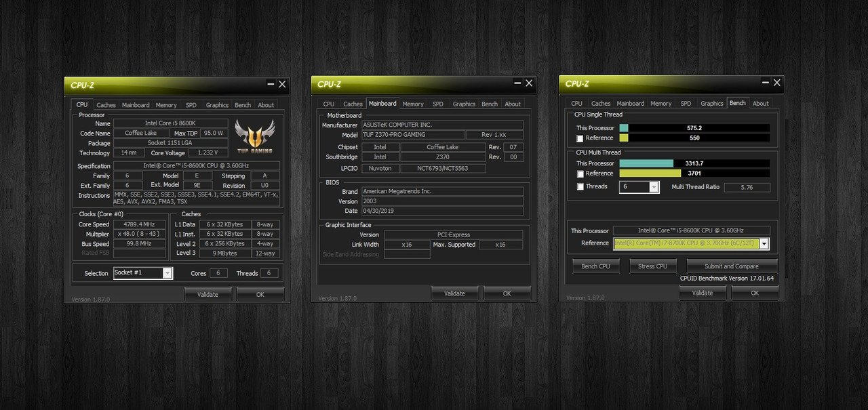Click OK in the middle Mainboard window

pyautogui.click(x=507, y=293)
